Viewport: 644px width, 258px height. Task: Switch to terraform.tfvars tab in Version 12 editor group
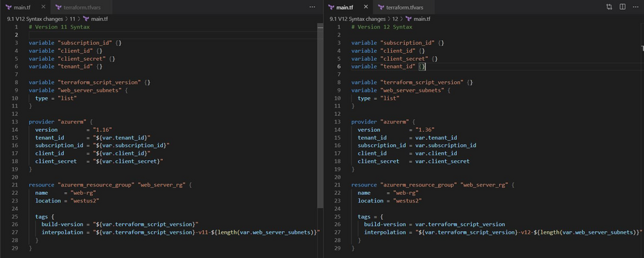point(403,7)
